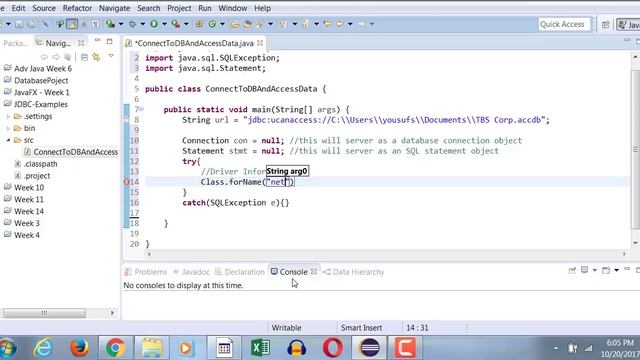
Task: Click the Search flashlight icon in toolbar
Action: (260, 24)
